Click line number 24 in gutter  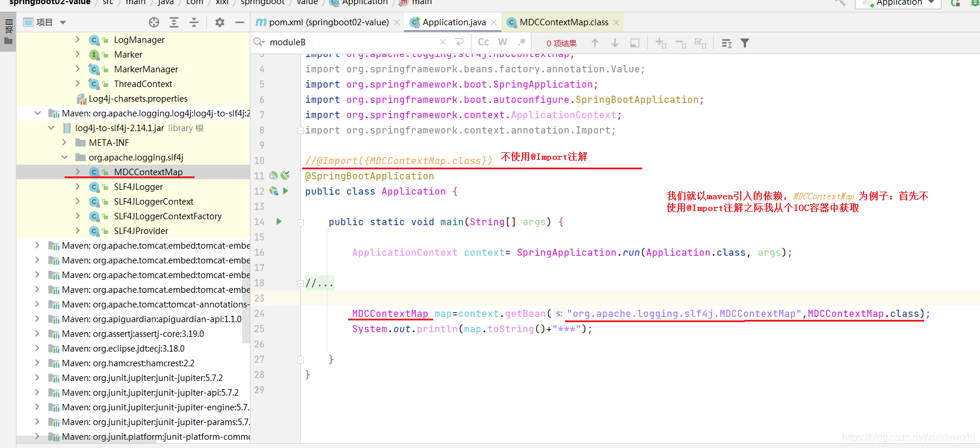click(259, 313)
